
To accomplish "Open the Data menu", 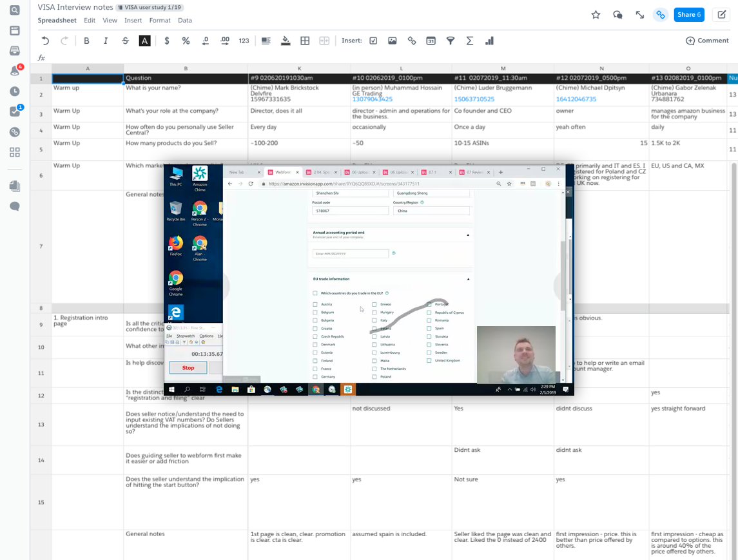I will point(184,20).
